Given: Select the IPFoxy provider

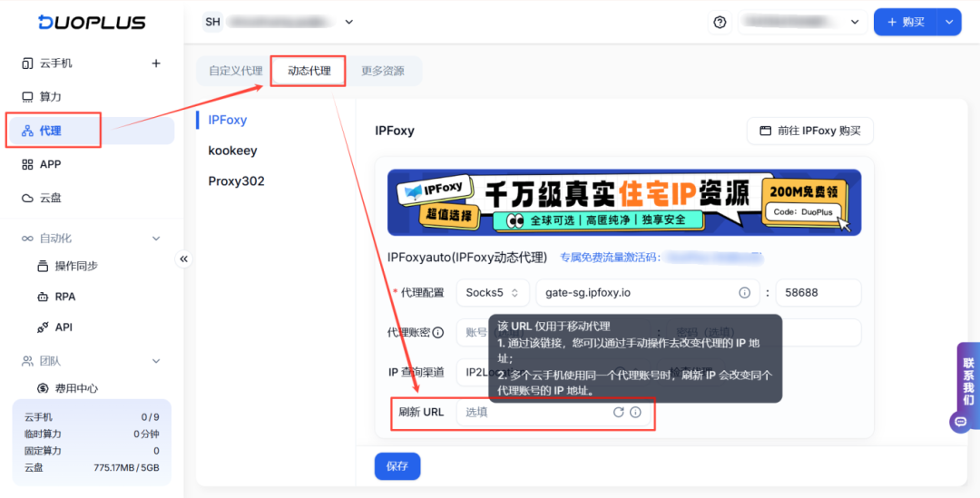Looking at the screenshot, I should 228,120.
